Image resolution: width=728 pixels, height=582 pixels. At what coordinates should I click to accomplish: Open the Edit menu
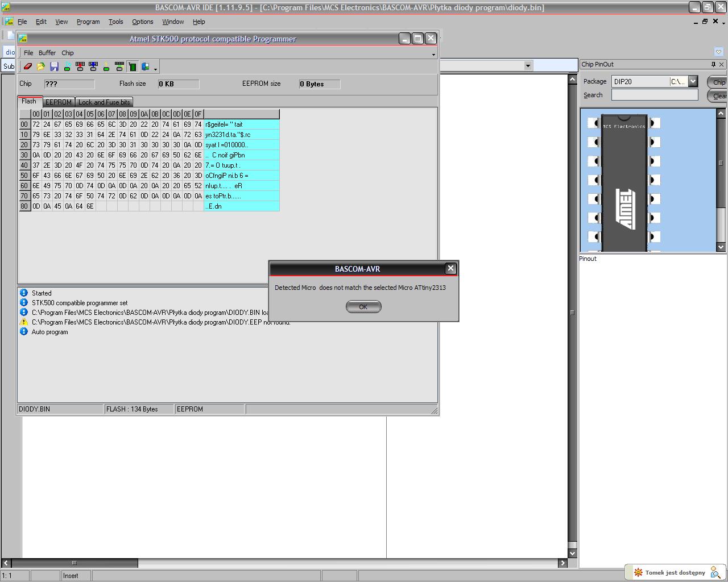click(41, 22)
